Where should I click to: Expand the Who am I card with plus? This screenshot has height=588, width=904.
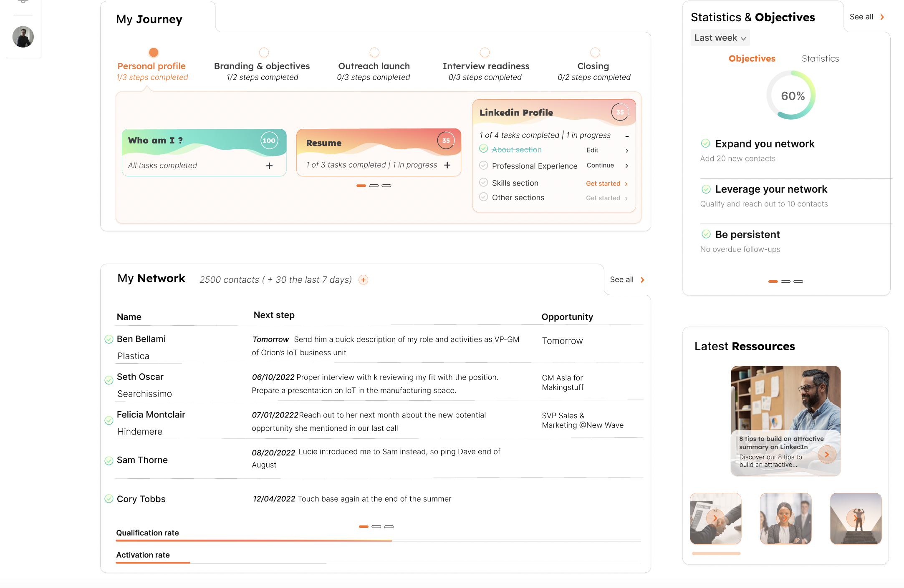(x=270, y=166)
